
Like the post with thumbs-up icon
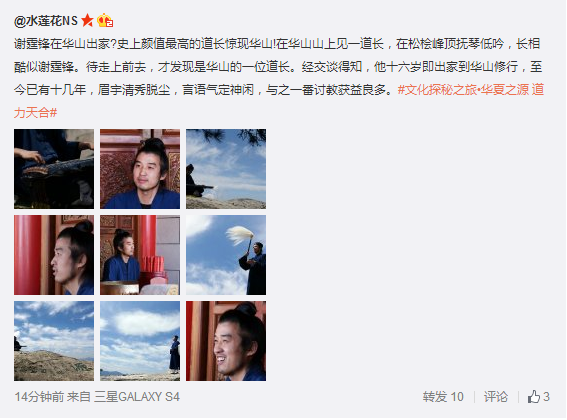(x=533, y=397)
